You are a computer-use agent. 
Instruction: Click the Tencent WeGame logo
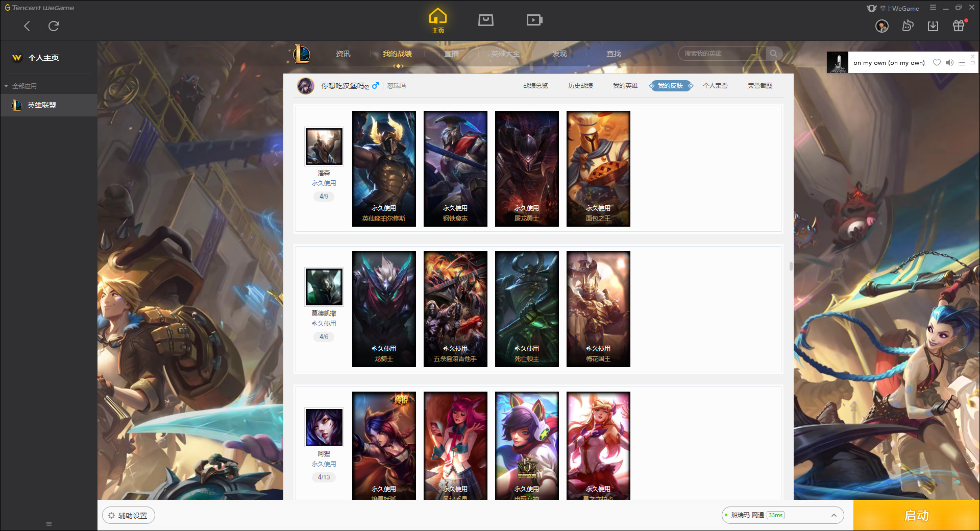tap(39, 8)
